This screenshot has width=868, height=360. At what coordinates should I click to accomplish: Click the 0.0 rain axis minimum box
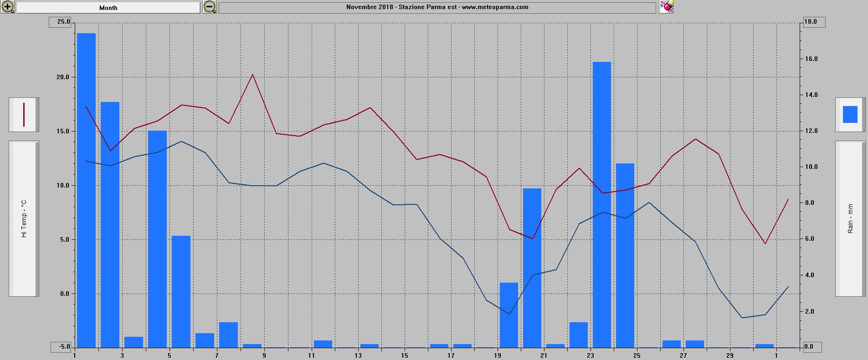(813, 347)
